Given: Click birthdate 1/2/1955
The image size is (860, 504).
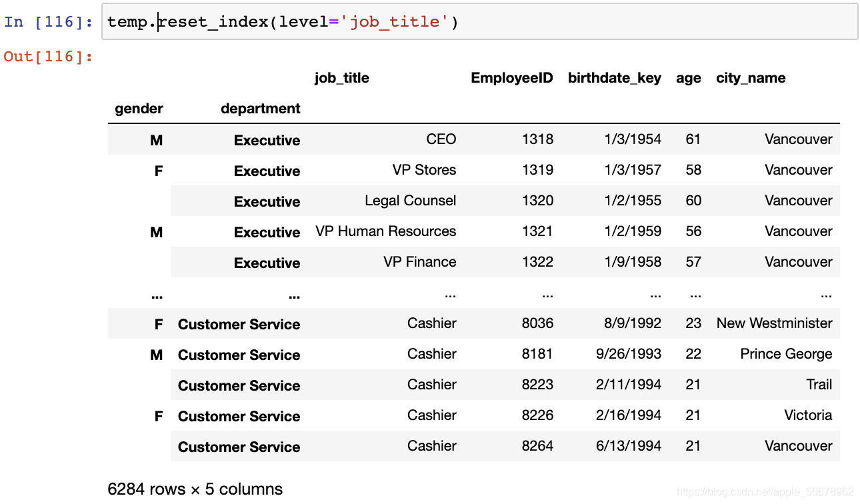Looking at the screenshot, I should point(633,201).
